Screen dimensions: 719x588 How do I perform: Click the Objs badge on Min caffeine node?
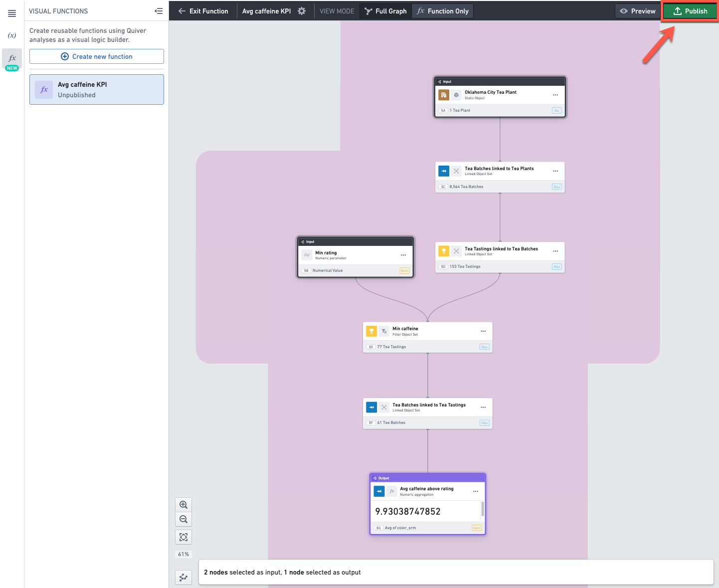coord(484,347)
